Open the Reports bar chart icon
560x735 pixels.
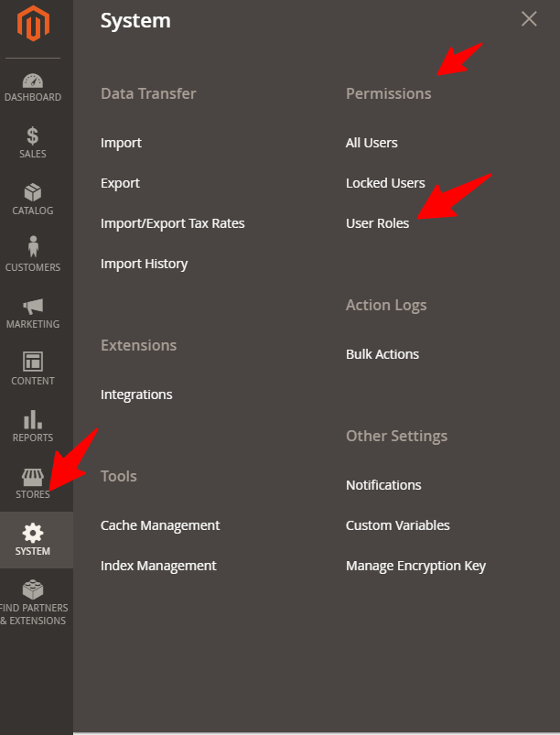(x=33, y=419)
